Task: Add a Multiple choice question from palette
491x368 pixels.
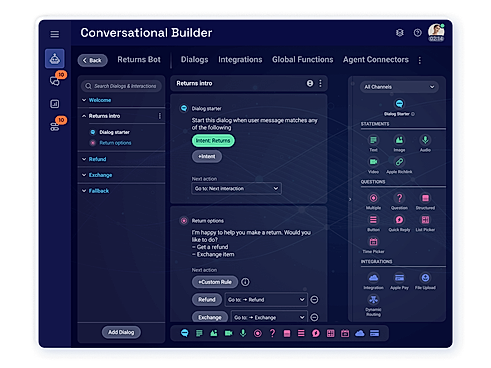Action: (373, 198)
